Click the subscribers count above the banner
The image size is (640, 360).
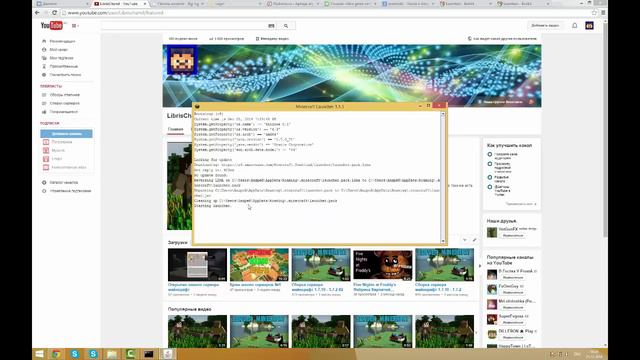(x=183, y=39)
